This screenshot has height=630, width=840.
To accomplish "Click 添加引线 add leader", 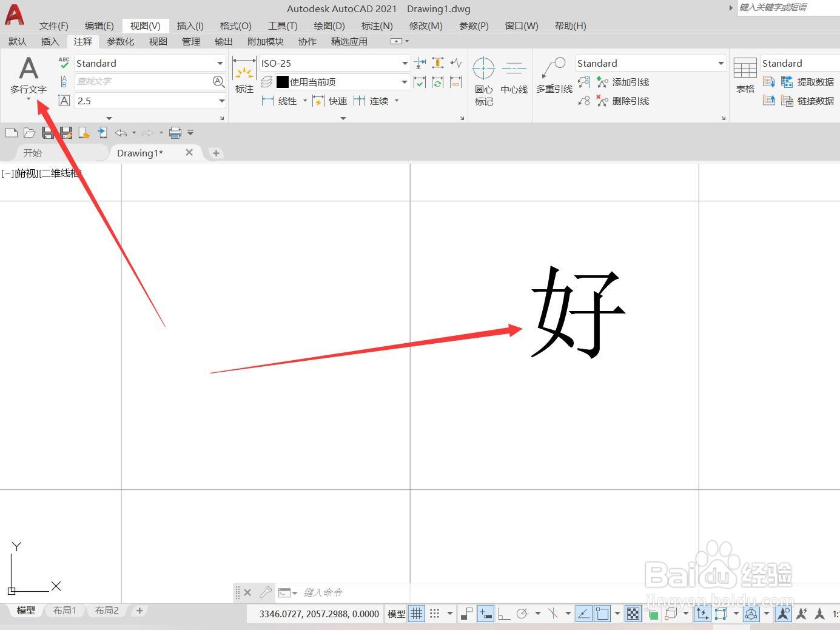I will point(623,82).
